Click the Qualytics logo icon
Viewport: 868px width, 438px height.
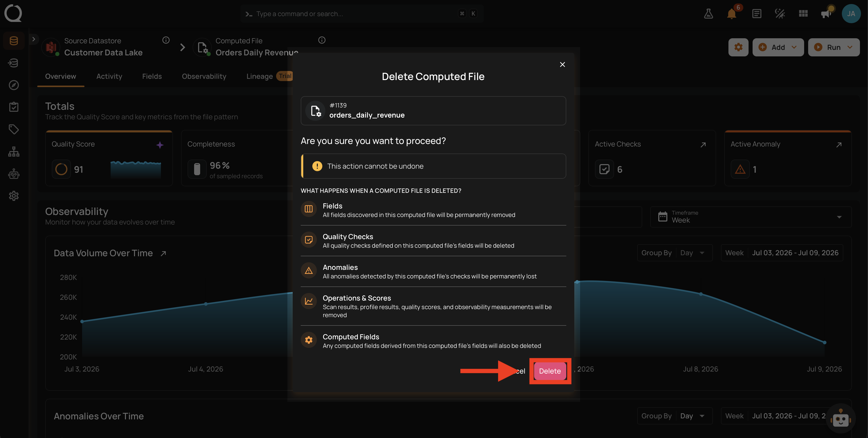point(13,13)
